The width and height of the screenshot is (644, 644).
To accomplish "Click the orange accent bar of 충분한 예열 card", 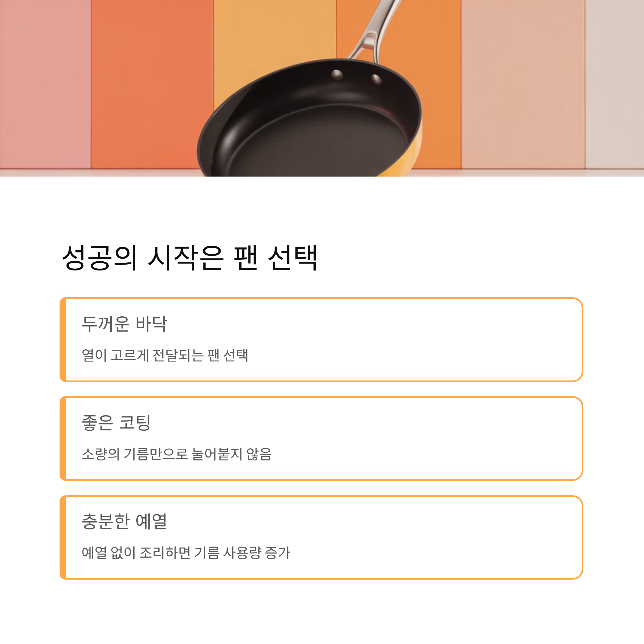I will point(63,537).
